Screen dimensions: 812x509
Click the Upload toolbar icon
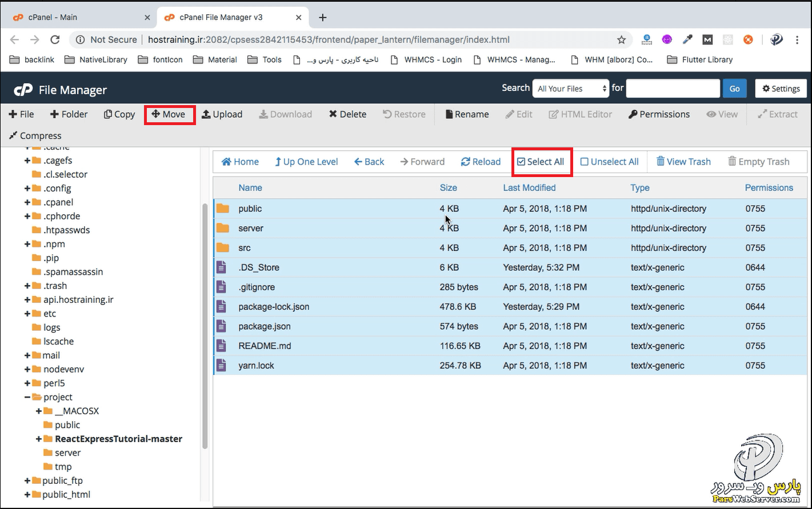(207, 114)
